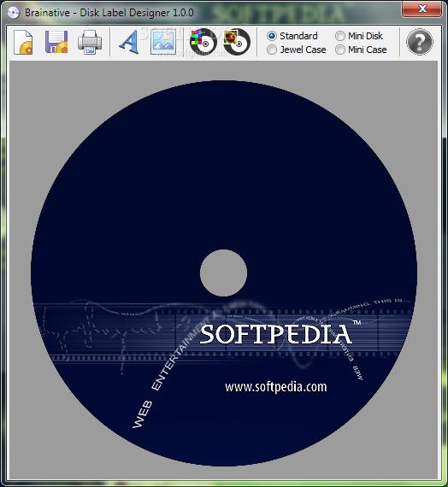Save the disk label with floppy icon
The width and height of the screenshot is (448, 487).
pos(56,42)
